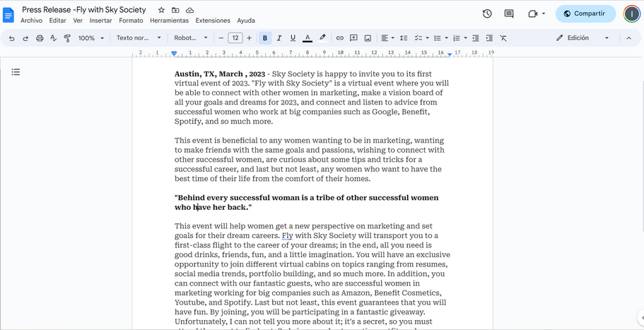
Task: Open the Insertar menu
Action: pos(100,20)
